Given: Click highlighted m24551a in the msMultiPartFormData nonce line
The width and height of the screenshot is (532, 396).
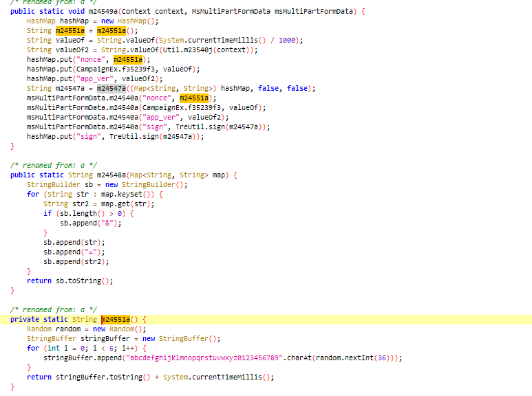Looking at the screenshot, I should (194, 98).
